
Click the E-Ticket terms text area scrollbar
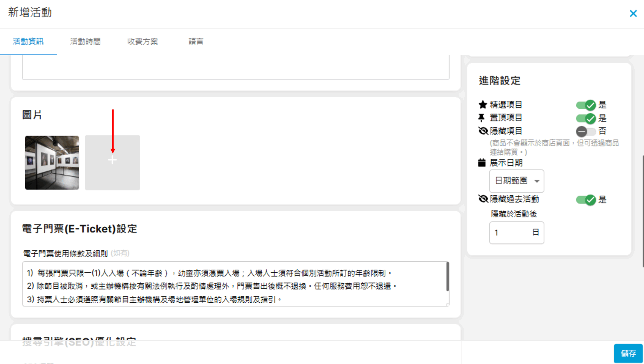448,277
